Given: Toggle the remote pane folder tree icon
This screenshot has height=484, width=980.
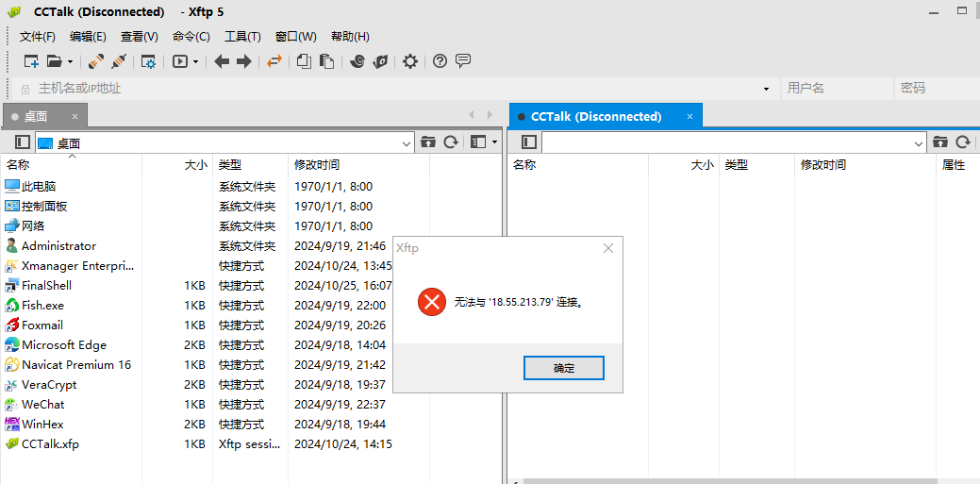Looking at the screenshot, I should (529, 142).
